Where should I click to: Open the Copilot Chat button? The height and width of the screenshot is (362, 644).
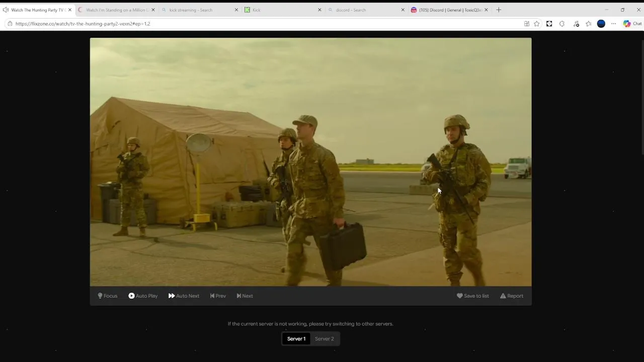coord(632,24)
